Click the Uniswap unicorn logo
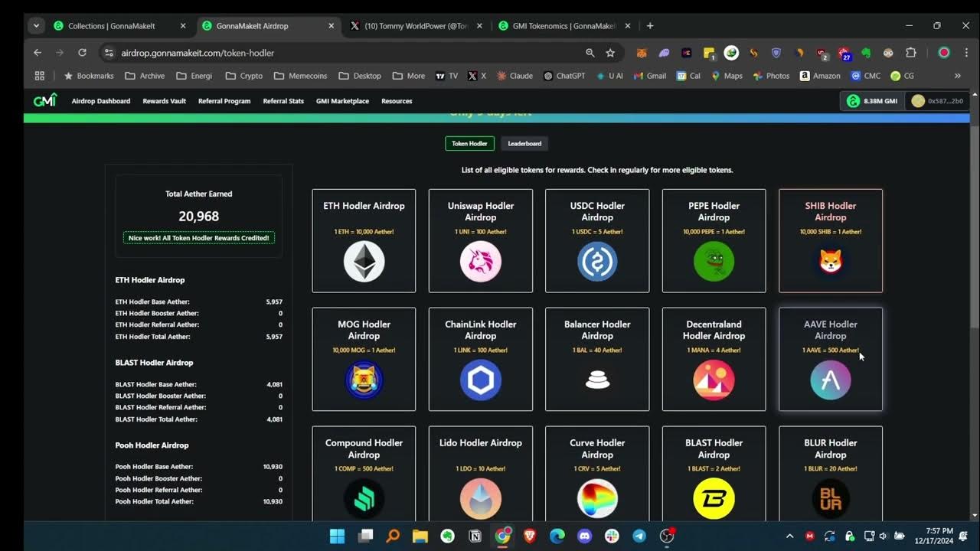 pyautogui.click(x=481, y=262)
